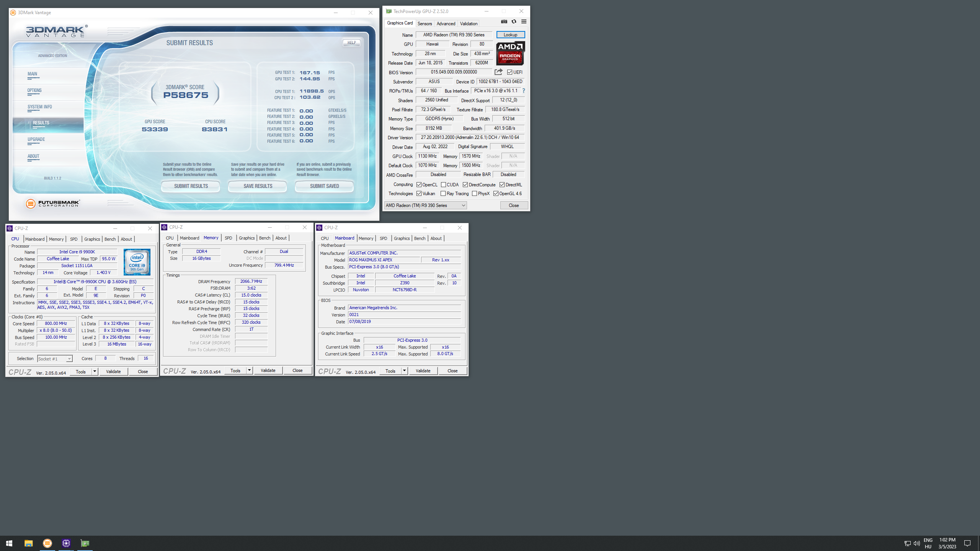Click the GPU-Z title bar app icon
The height and width of the screenshot is (551, 980).
[x=389, y=11]
